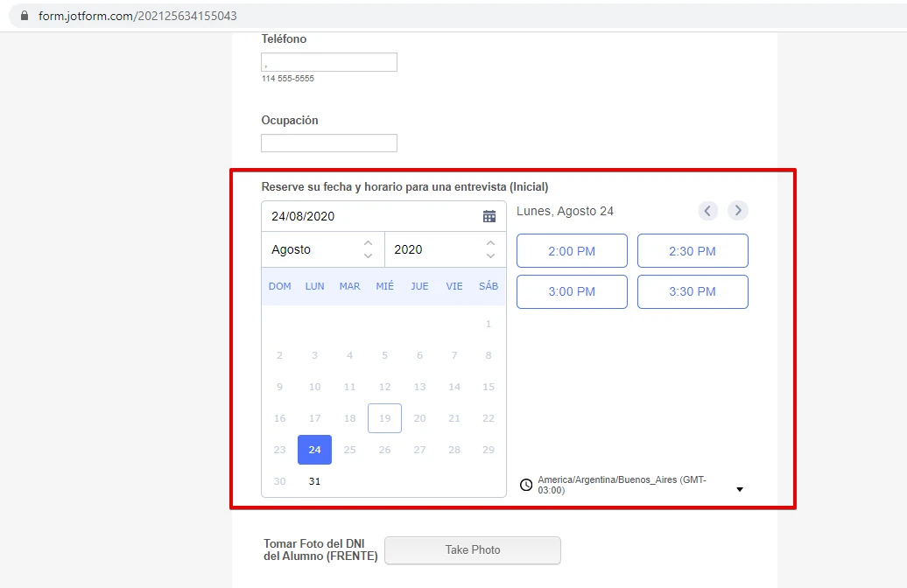
Task: Choose the 3:00 PM appointment slot
Action: pyautogui.click(x=572, y=291)
